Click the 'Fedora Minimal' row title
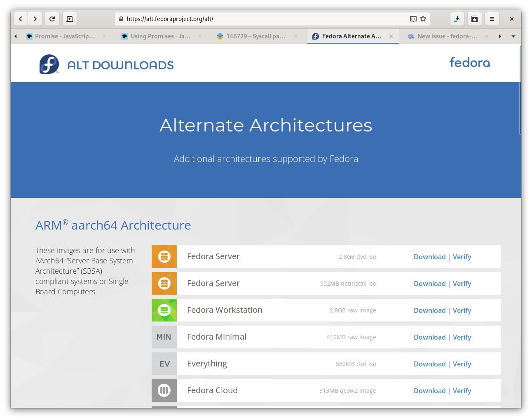 217,337
